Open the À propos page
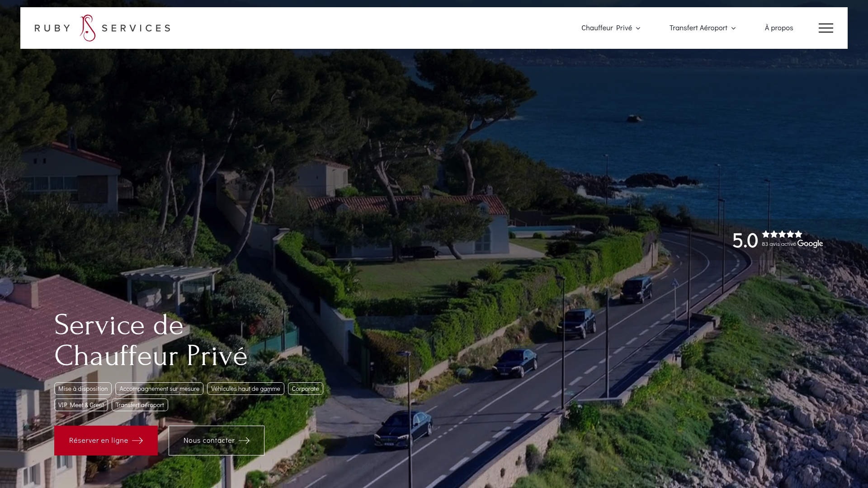The width and height of the screenshot is (868, 488). tap(779, 28)
